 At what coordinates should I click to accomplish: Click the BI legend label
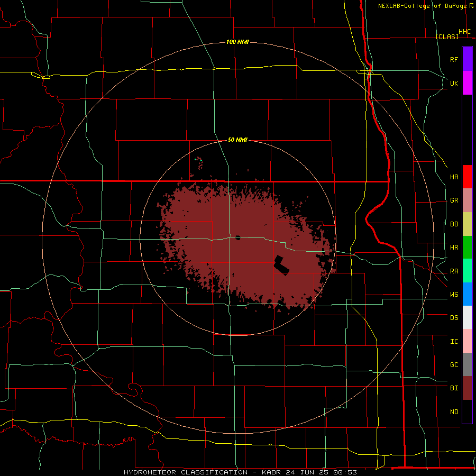pos(454,388)
